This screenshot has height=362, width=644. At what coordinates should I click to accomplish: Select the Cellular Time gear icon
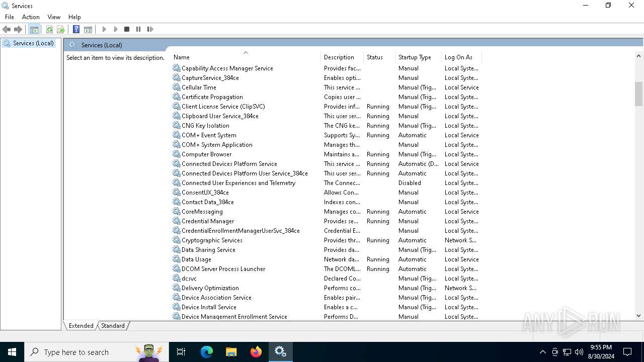(176, 87)
